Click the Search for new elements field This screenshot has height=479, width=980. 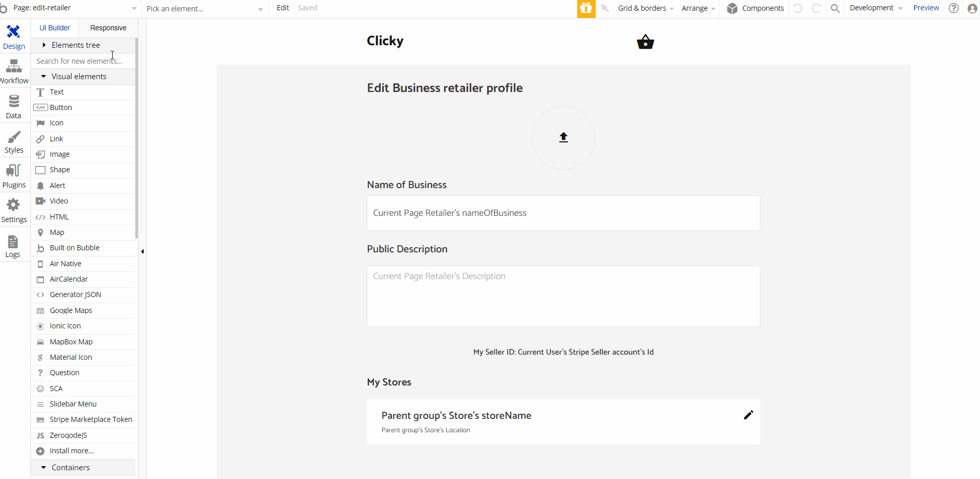tap(83, 61)
